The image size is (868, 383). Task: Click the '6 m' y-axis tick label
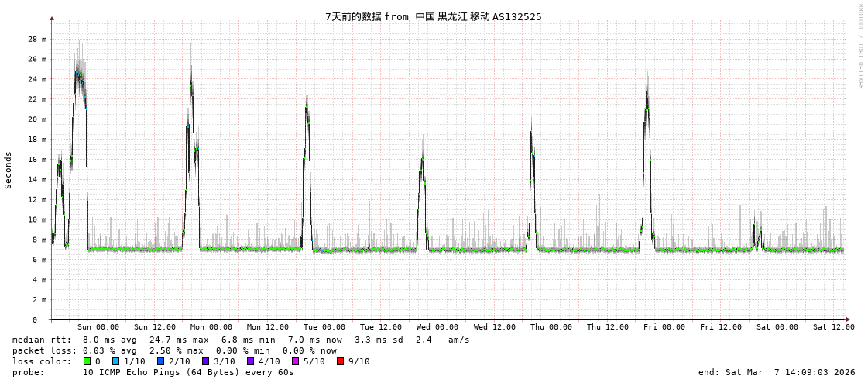tap(41, 260)
